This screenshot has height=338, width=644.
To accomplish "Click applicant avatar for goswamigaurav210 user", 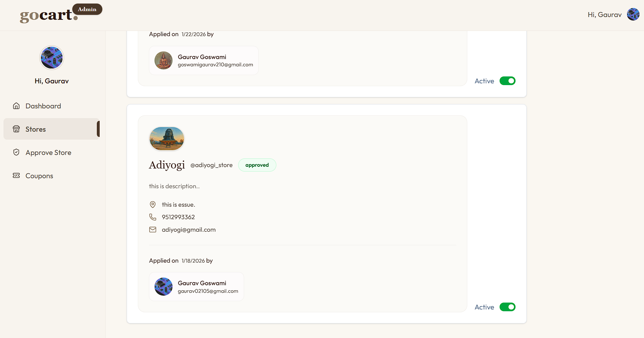I will click(164, 60).
